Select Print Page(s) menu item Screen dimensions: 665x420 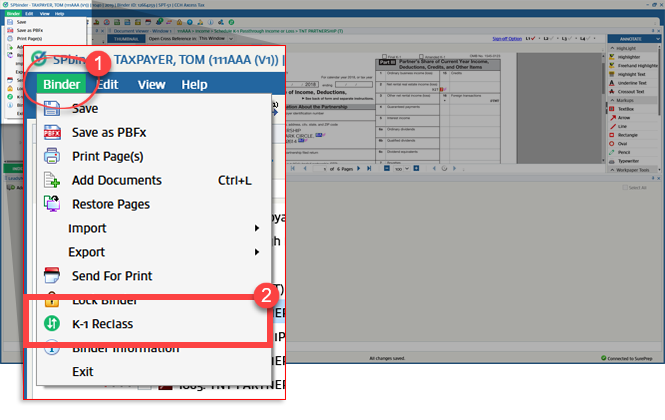pos(154,156)
